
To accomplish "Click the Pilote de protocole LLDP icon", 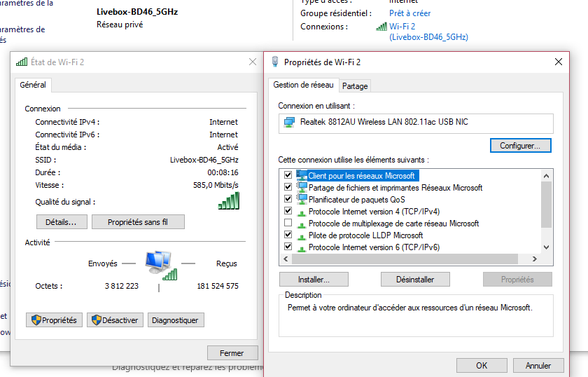I will [x=301, y=237].
